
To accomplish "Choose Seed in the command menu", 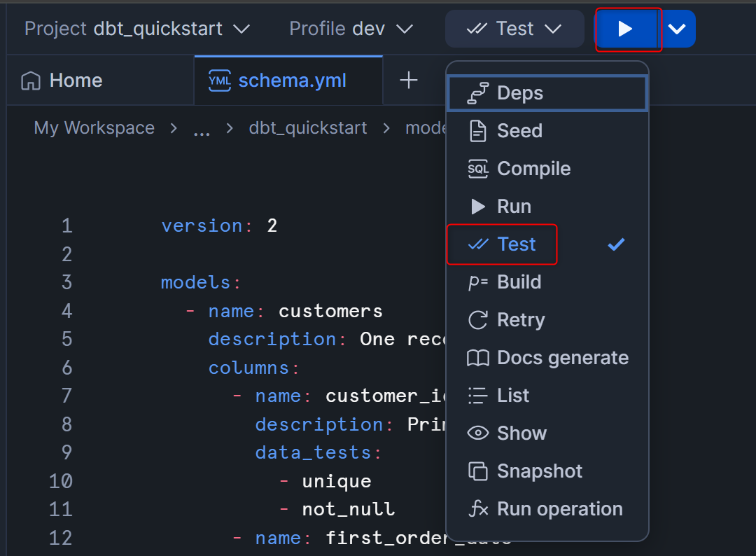I will pos(519,131).
